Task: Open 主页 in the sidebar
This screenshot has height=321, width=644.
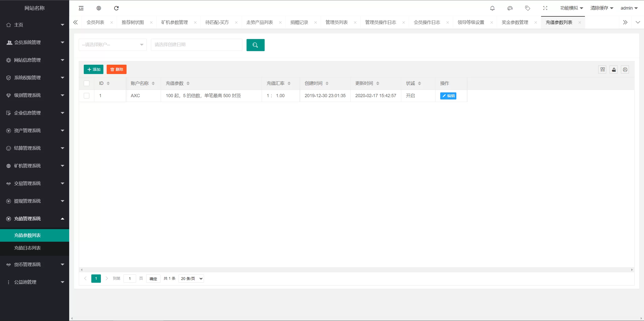Action: tap(35, 25)
